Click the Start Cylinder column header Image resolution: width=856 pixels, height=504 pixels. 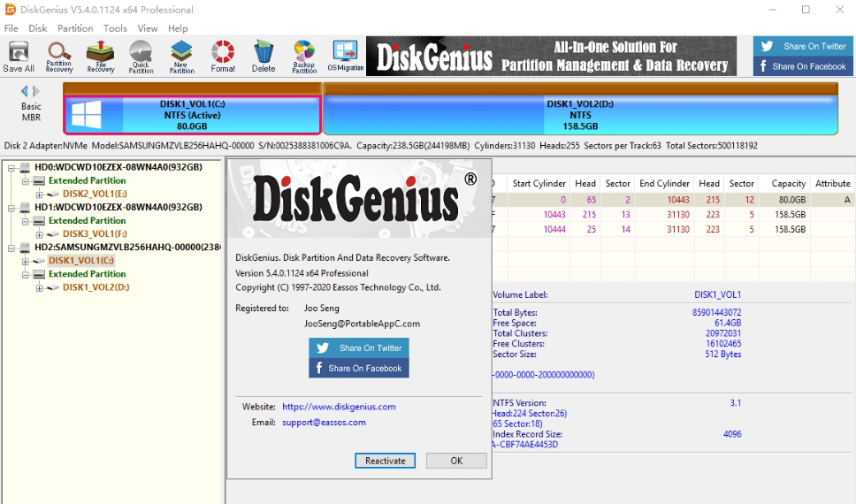539,183
